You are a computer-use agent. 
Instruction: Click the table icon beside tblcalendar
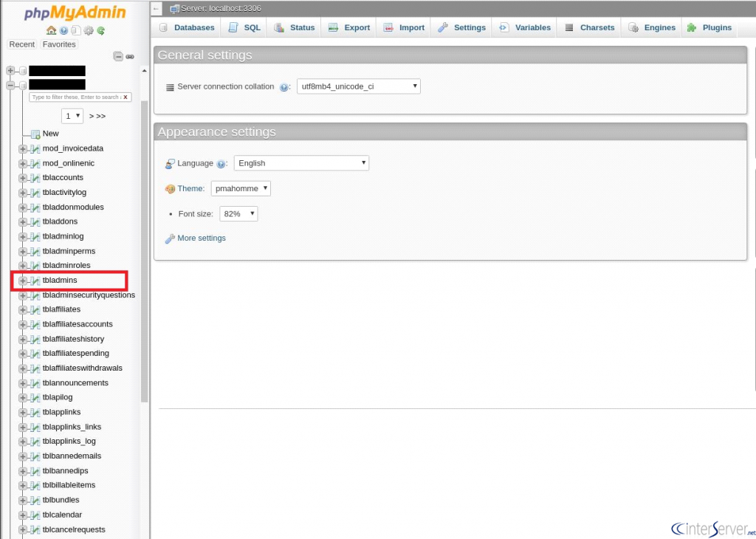pyautogui.click(x=35, y=515)
